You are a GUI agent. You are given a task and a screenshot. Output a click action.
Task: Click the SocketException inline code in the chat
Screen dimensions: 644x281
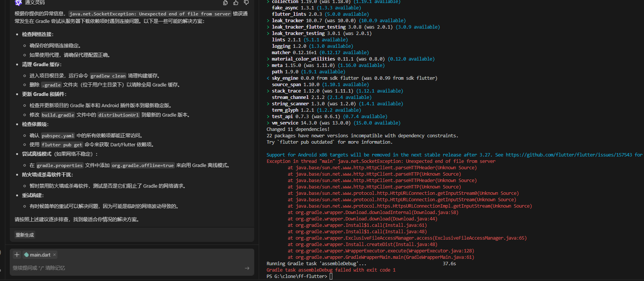[x=150, y=14]
